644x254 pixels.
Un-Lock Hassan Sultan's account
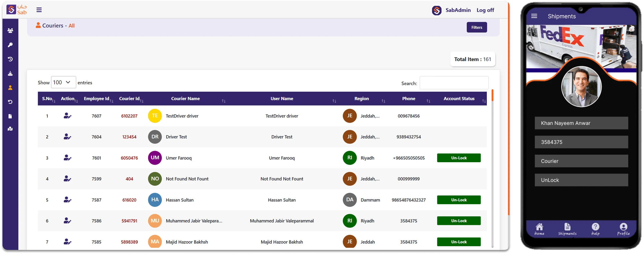tap(459, 200)
